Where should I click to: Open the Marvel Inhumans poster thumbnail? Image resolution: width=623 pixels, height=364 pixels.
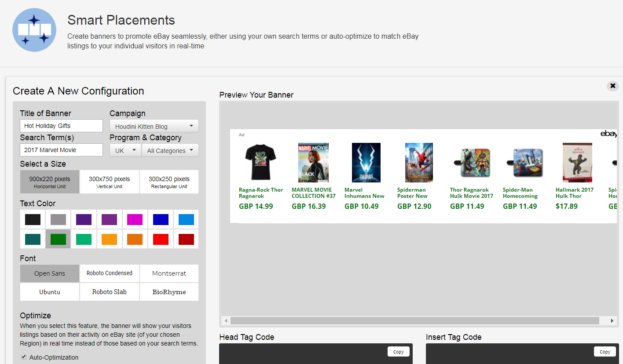click(x=366, y=162)
